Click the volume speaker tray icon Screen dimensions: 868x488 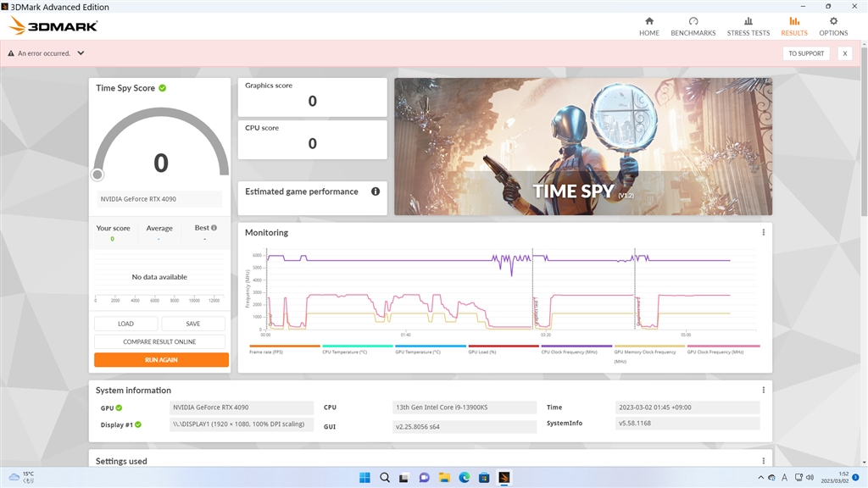click(810, 478)
